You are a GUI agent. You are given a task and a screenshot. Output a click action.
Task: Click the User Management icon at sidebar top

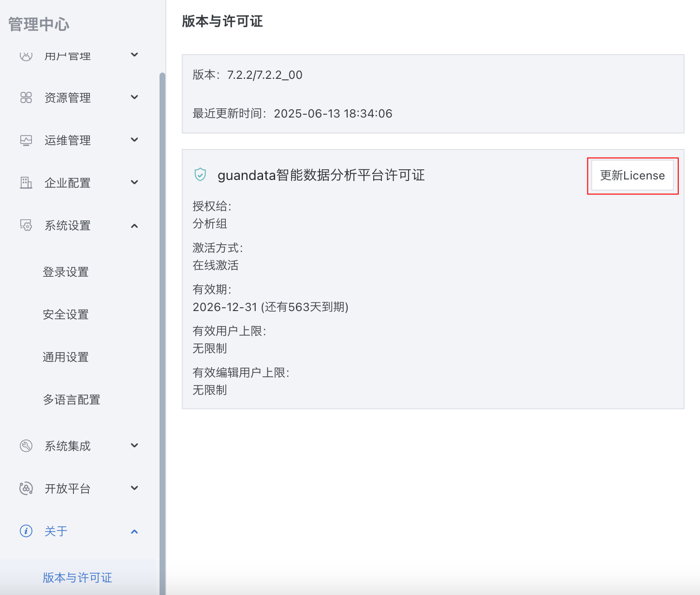click(x=26, y=56)
